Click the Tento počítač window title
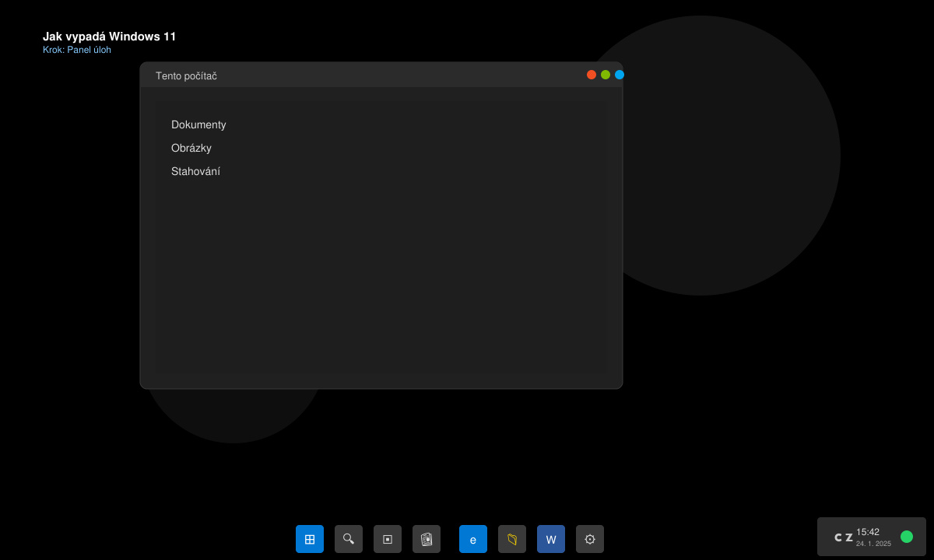This screenshot has height=560, width=934. pos(186,76)
